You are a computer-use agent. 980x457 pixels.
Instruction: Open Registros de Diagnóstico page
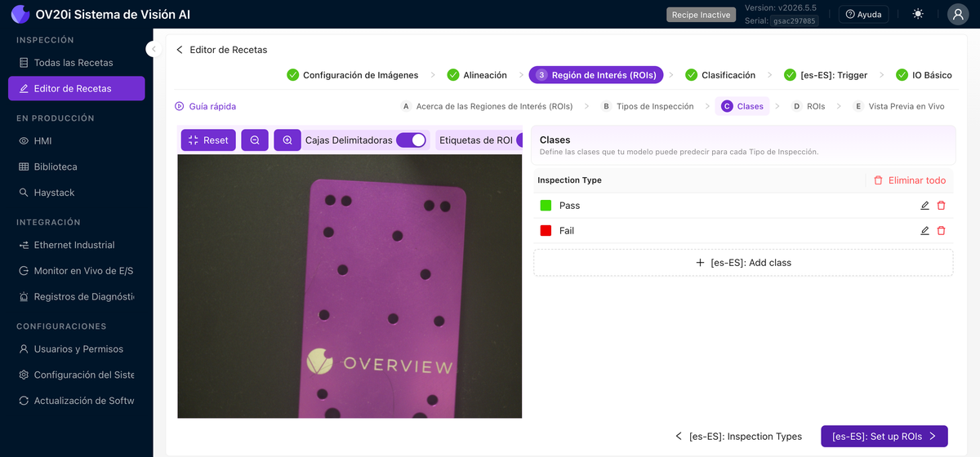(x=77, y=297)
